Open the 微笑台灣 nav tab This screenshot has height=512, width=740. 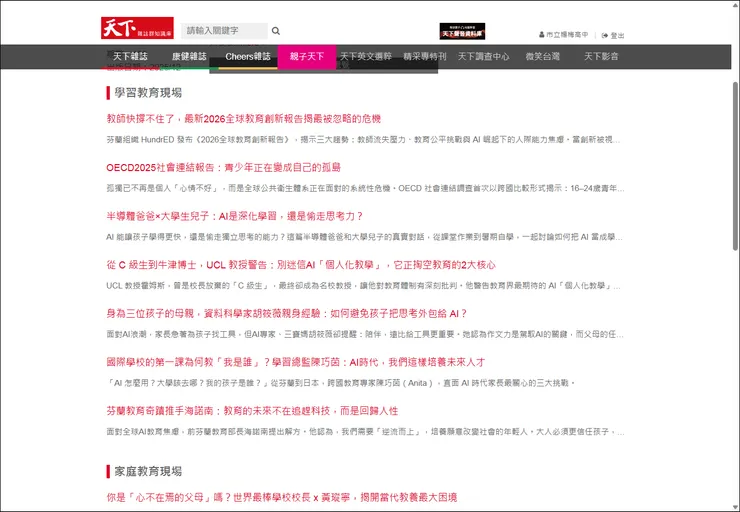tap(543, 57)
